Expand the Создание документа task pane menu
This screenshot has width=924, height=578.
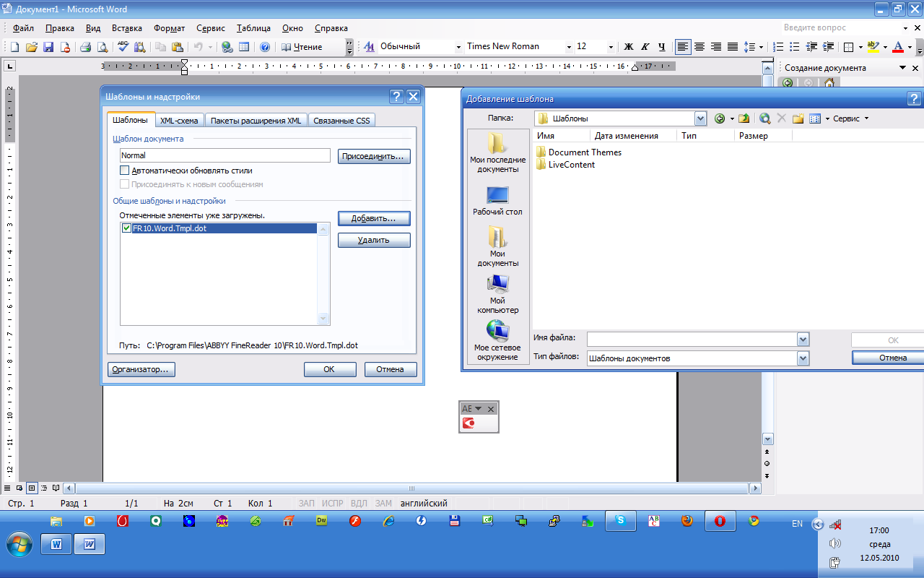(903, 68)
